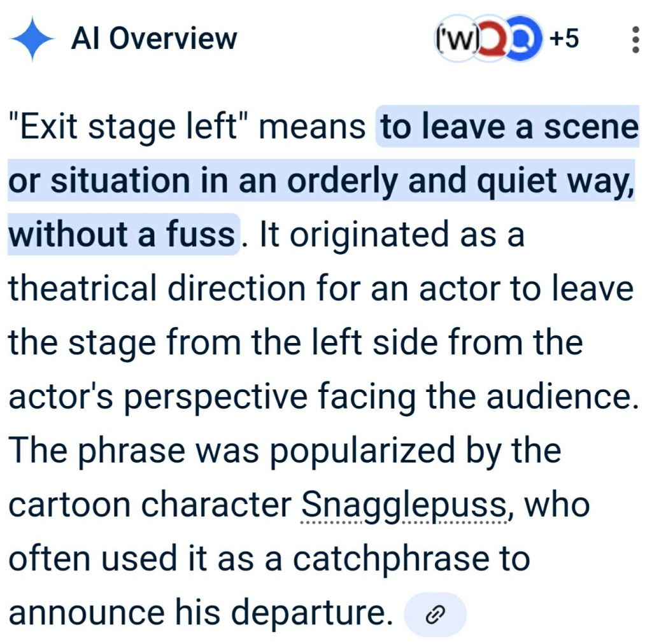Expand the +5 additional sources
Image resolution: width=652 pixels, height=644 pixels.
click(x=564, y=39)
